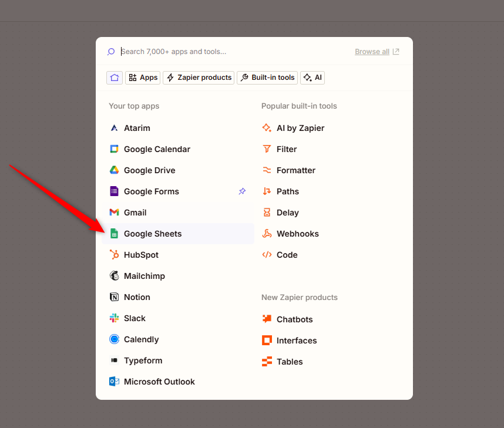Select the Atarim app icon
Image resolution: width=504 pixels, height=428 pixels.
tap(114, 128)
